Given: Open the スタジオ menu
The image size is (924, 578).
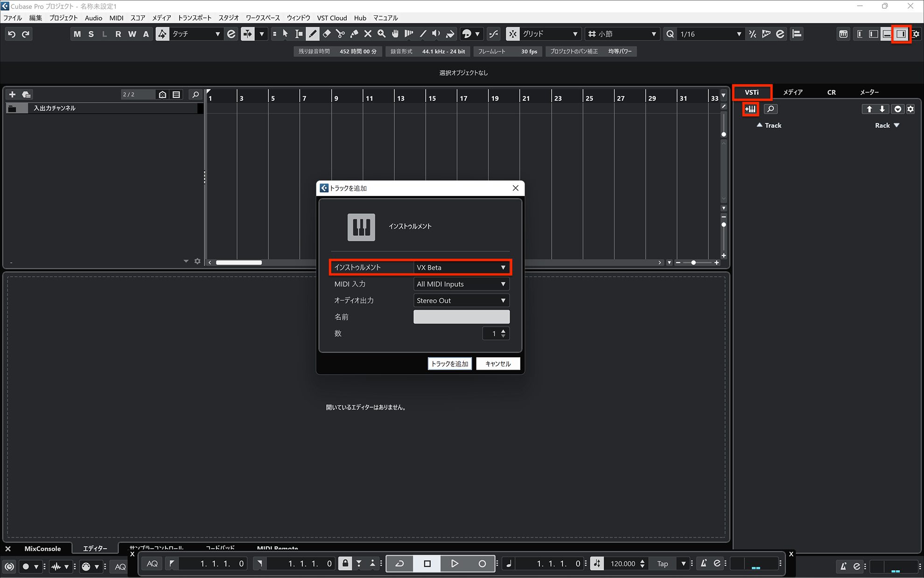Looking at the screenshot, I should [228, 18].
